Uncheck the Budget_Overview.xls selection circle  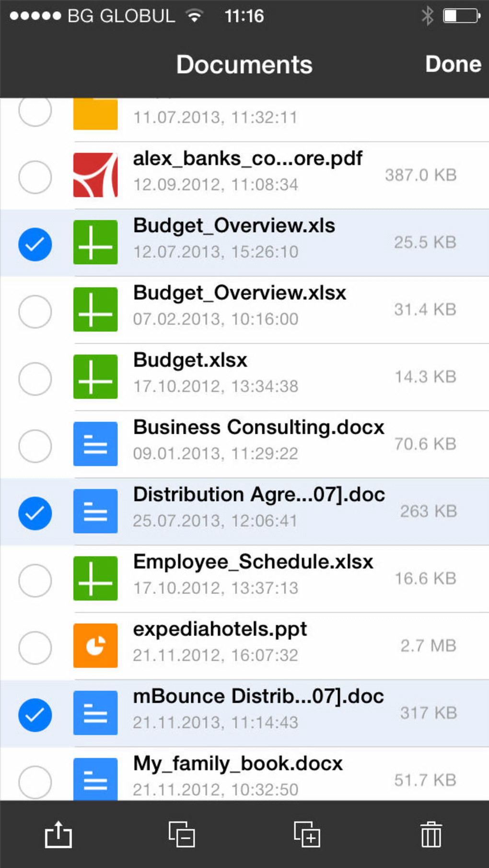pos(35,244)
